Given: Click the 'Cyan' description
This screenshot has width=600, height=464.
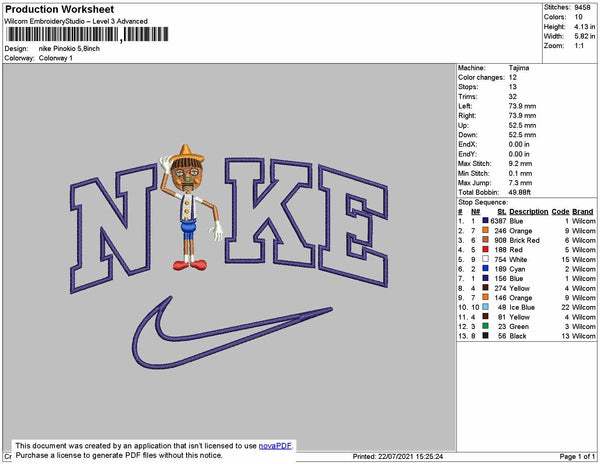Looking at the screenshot, I should pyautogui.click(x=517, y=269).
